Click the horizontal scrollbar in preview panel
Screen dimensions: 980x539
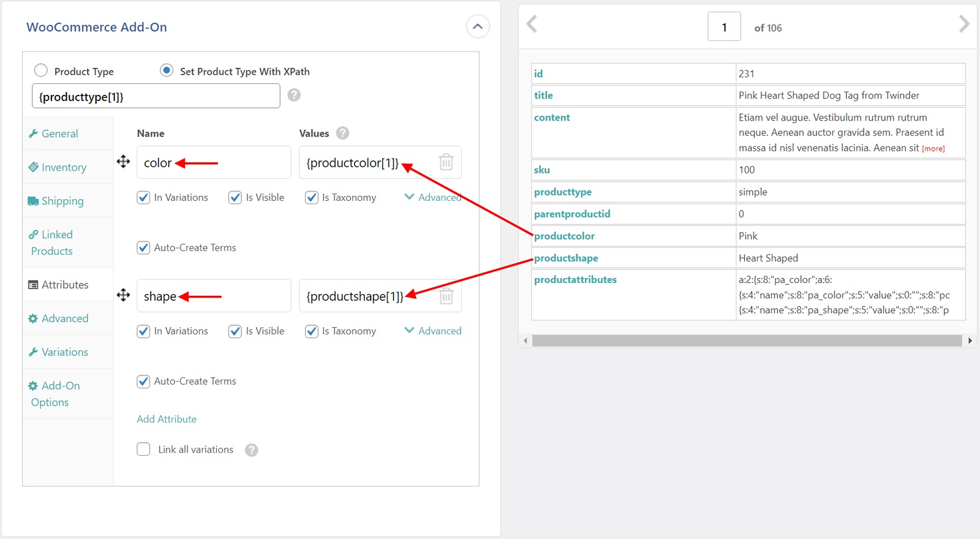click(x=747, y=341)
